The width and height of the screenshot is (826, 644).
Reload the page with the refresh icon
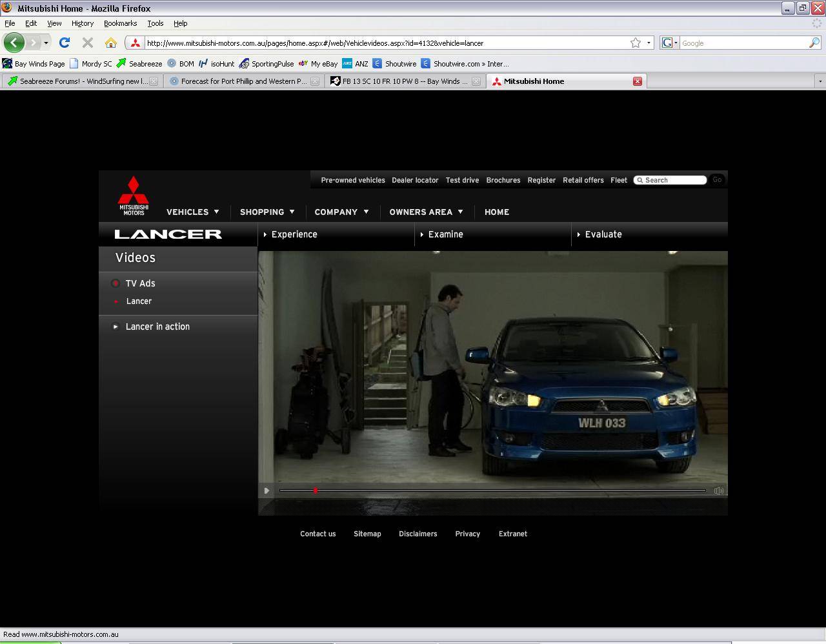[x=64, y=43]
